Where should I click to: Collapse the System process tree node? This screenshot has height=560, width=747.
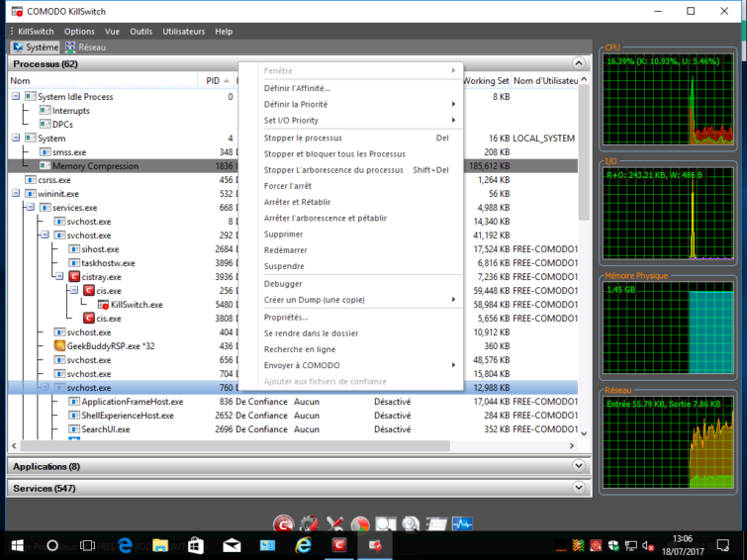(16, 138)
